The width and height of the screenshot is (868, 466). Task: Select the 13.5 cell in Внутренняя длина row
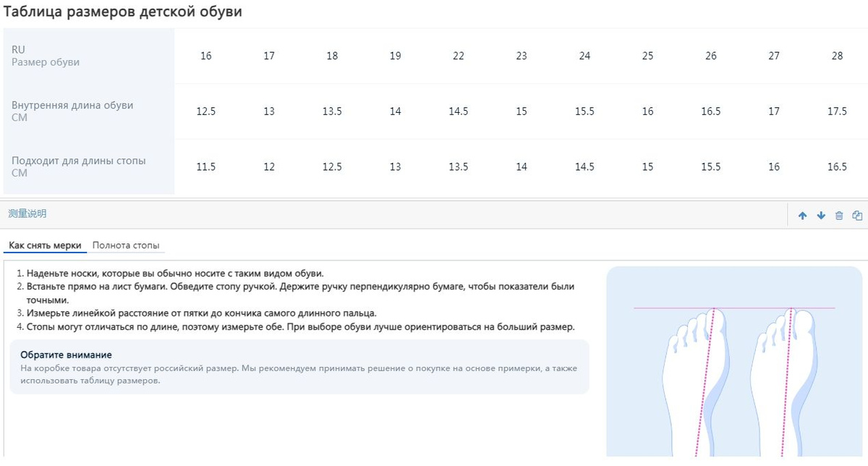(x=332, y=111)
